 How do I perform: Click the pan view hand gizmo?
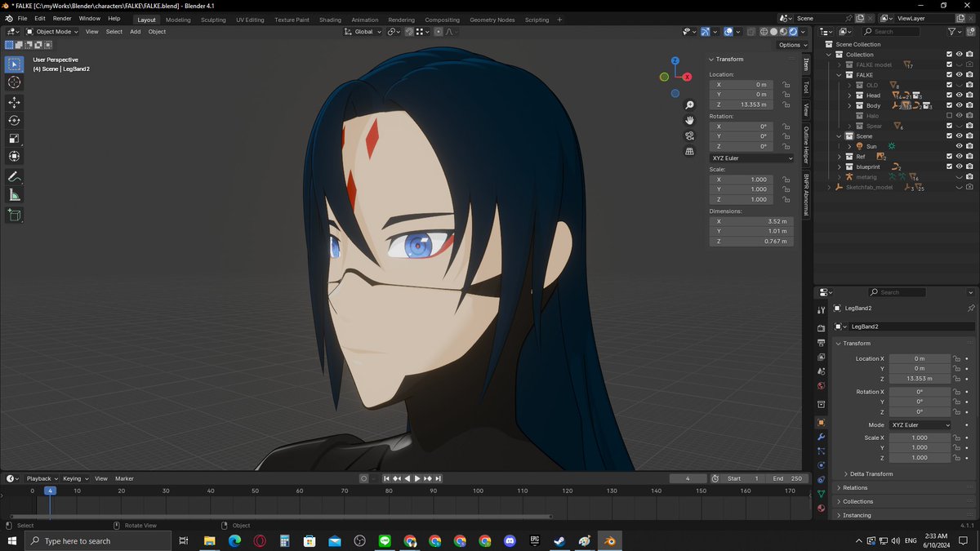(x=690, y=120)
